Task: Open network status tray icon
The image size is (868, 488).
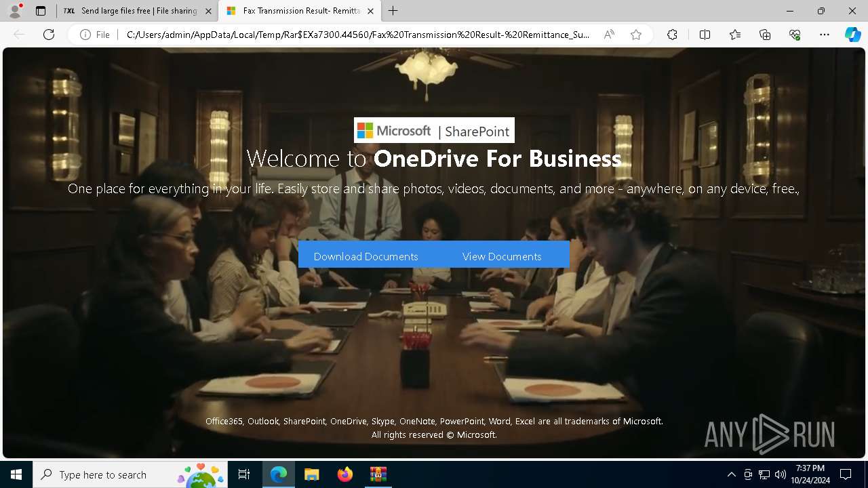Action: point(764,474)
